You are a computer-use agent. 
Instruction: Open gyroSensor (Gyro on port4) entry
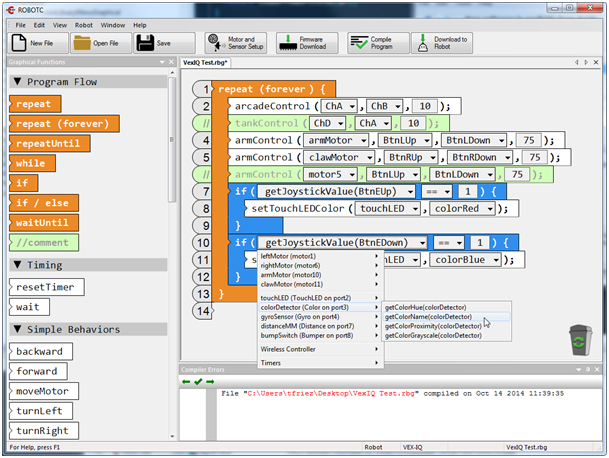pyautogui.click(x=320, y=317)
